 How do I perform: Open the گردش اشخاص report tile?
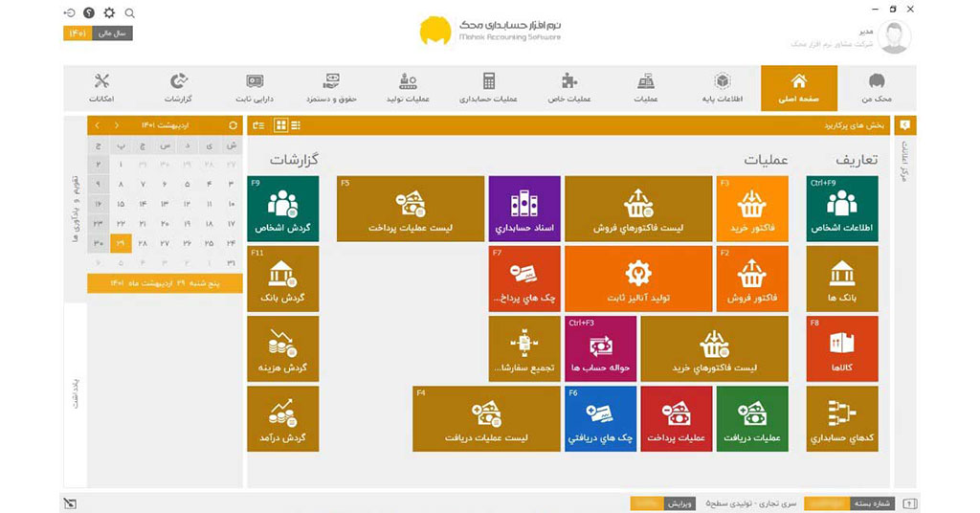pos(282,209)
